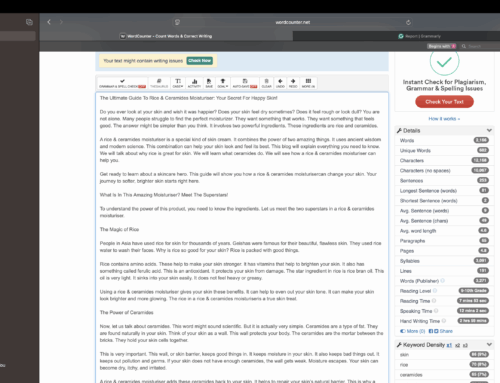Select x3 keyword density option
Screen dimensions: 500x383
tap(465, 345)
